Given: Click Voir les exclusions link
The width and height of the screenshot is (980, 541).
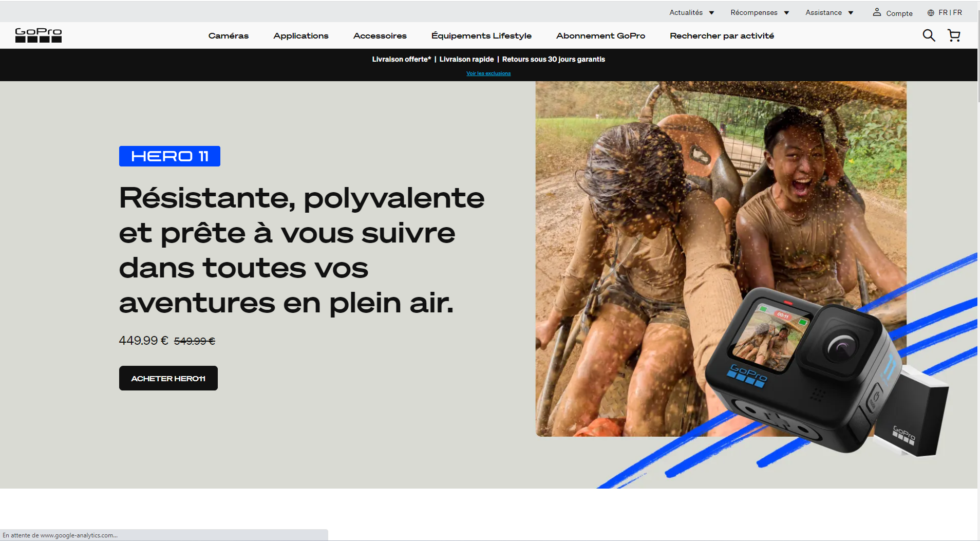Looking at the screenshot, I should click(488, 73).
